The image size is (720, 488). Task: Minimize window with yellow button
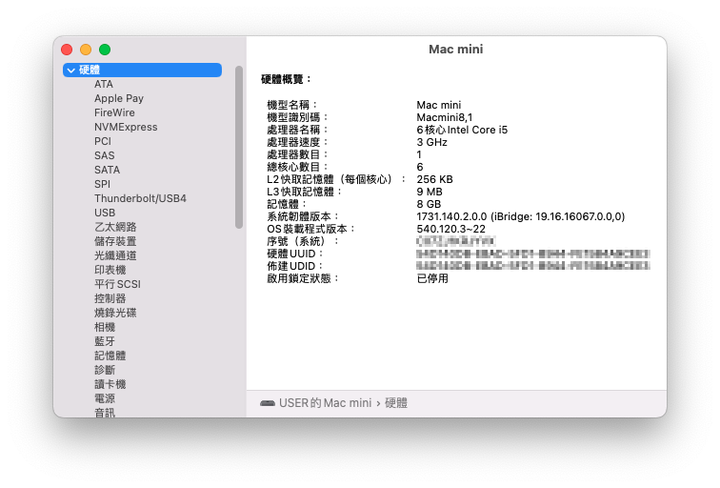[86, 50]
